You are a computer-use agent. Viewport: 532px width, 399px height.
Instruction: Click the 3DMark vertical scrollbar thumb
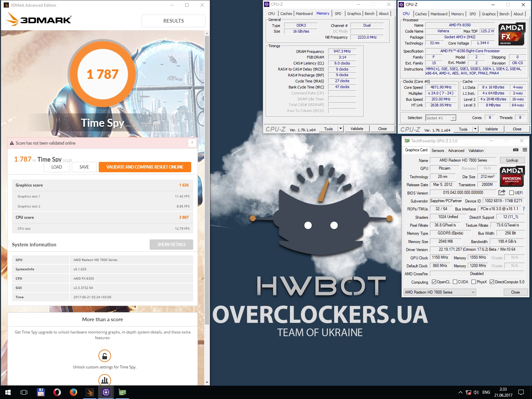click(x=207, y=180)
